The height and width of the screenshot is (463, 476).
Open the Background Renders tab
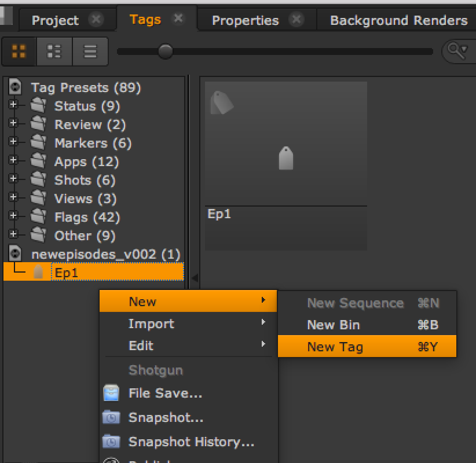click(398, 21)
